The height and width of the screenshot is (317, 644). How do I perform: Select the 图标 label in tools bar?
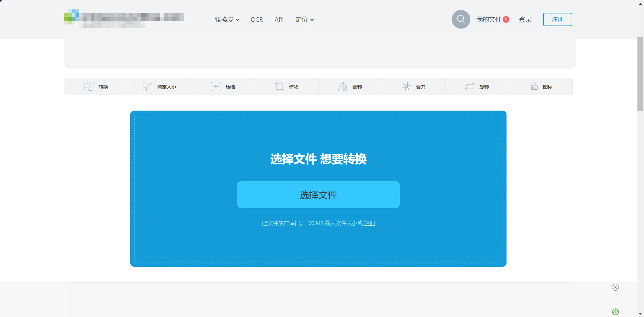[x=548, y=87]
